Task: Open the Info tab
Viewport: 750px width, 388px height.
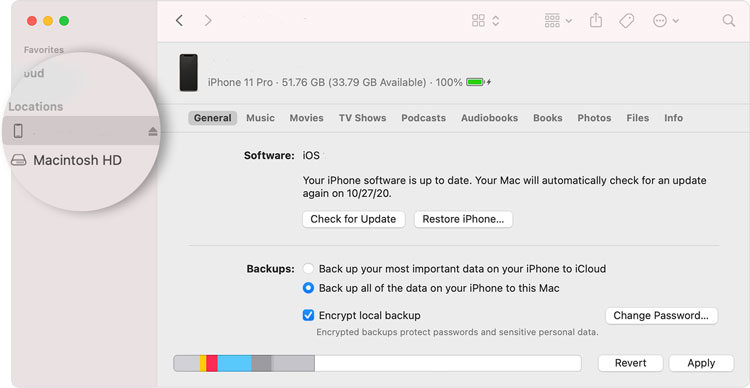Action: [x=673, y=118]
